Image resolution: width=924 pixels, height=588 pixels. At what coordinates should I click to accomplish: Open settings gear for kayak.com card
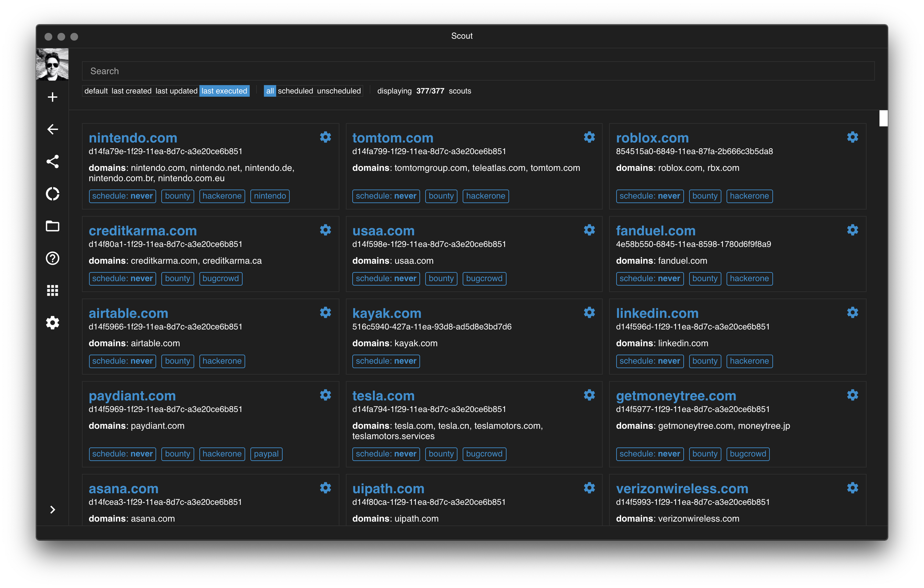point(589,312)
